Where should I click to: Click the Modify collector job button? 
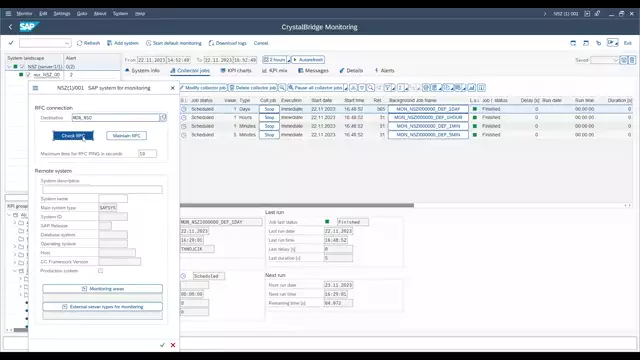click(x=203, y=88)
